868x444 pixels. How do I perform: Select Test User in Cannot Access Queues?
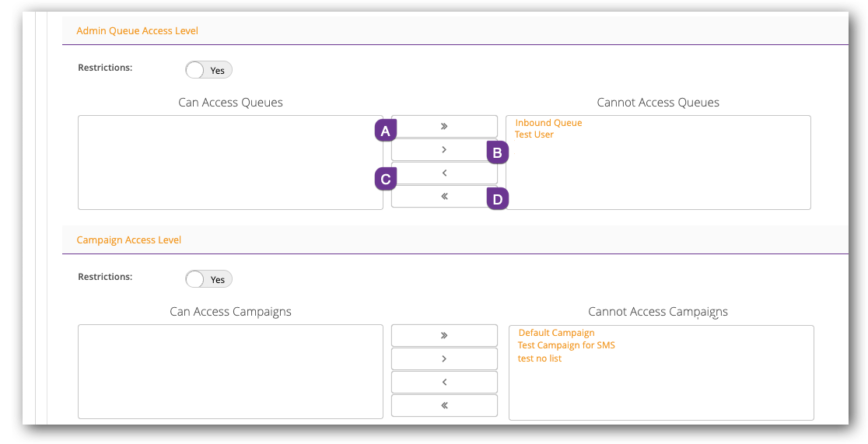pyautogui.click(x=534, y=135)
